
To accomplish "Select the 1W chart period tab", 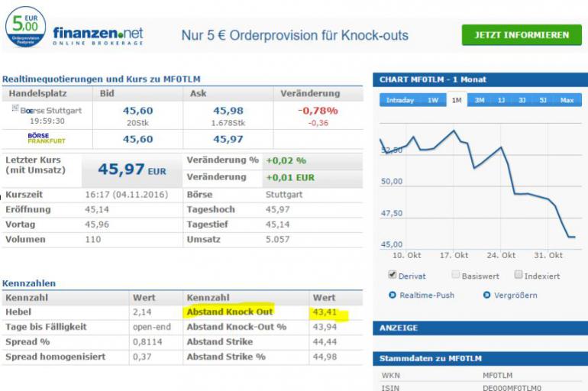I will [x=433, y=100].
